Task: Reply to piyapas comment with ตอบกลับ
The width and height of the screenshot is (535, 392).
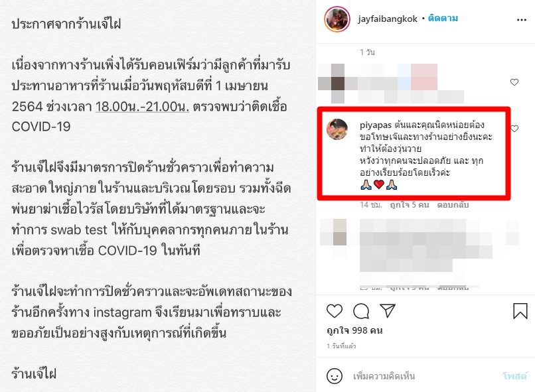Action: point(453,205)
